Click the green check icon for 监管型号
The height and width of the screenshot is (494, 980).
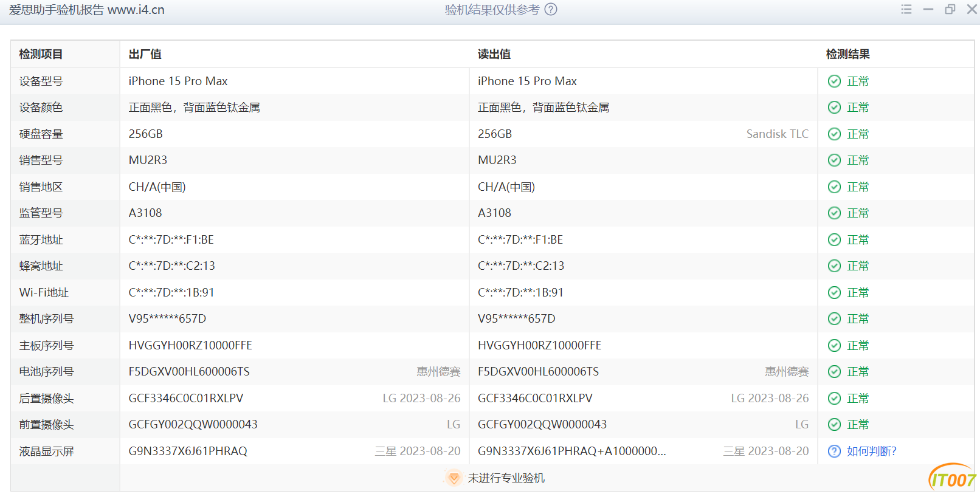tap(835, 213)
